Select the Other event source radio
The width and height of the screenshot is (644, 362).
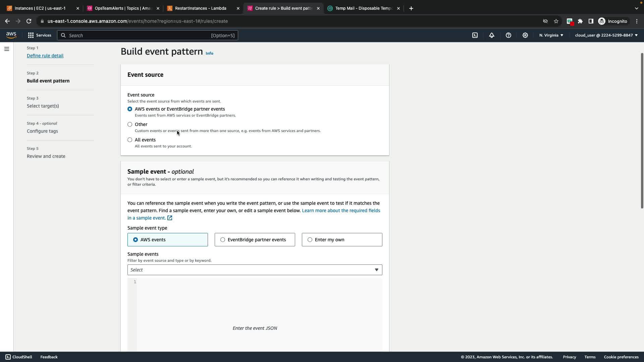pos(130,124)
